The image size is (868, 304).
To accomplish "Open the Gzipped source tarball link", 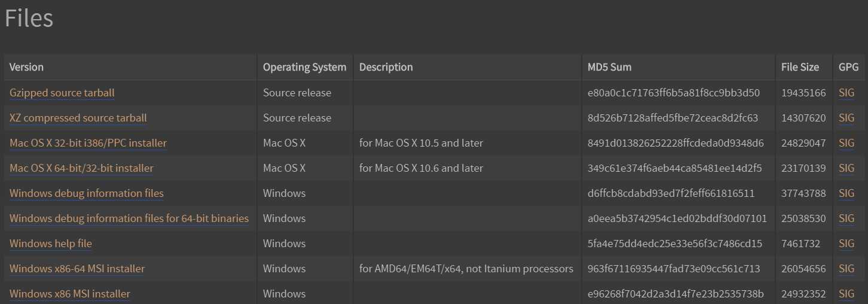I will coord(62,93).
